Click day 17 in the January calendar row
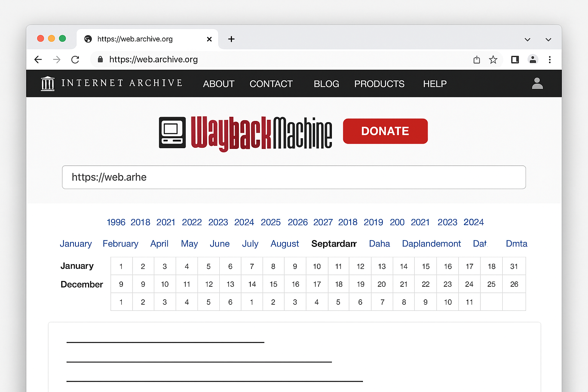Screen dimensions: 588x392 [469, 266]
